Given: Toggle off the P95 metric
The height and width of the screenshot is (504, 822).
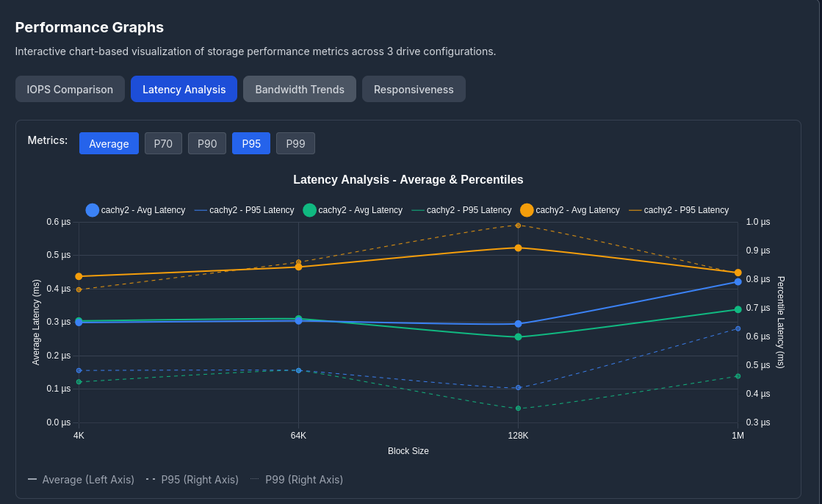Looking at the screenshot, I should [x=251, y=143].
